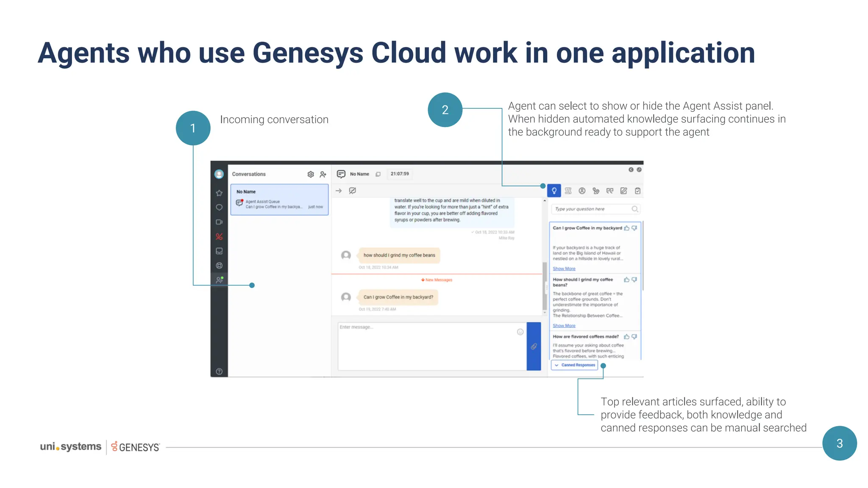Open the user profile avatar in sidebar
868x488 pixels.
(219, 174)
